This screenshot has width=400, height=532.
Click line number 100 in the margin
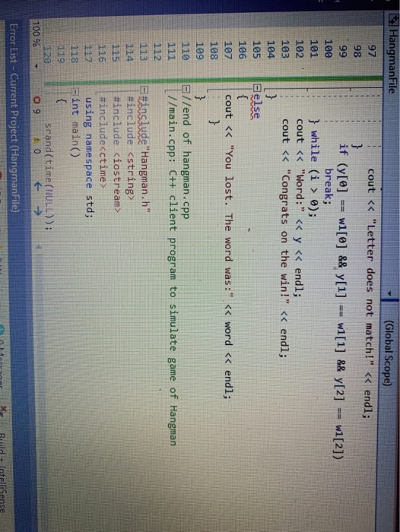point(328,49)
